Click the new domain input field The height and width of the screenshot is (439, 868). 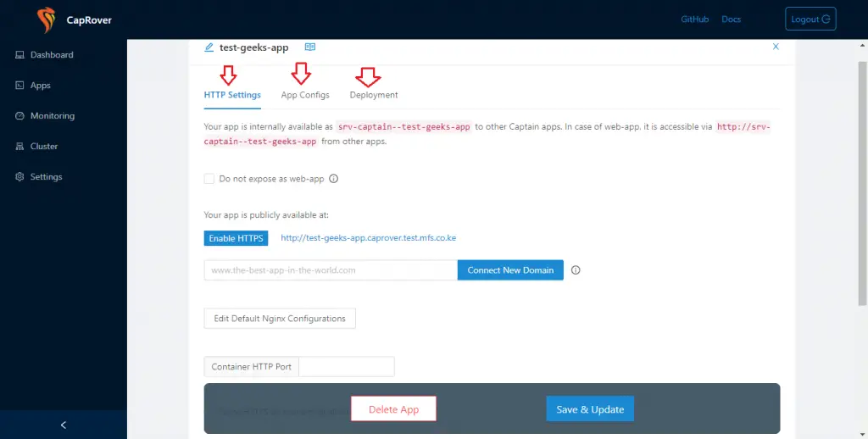pyautogui.click(x=331, y=270)
